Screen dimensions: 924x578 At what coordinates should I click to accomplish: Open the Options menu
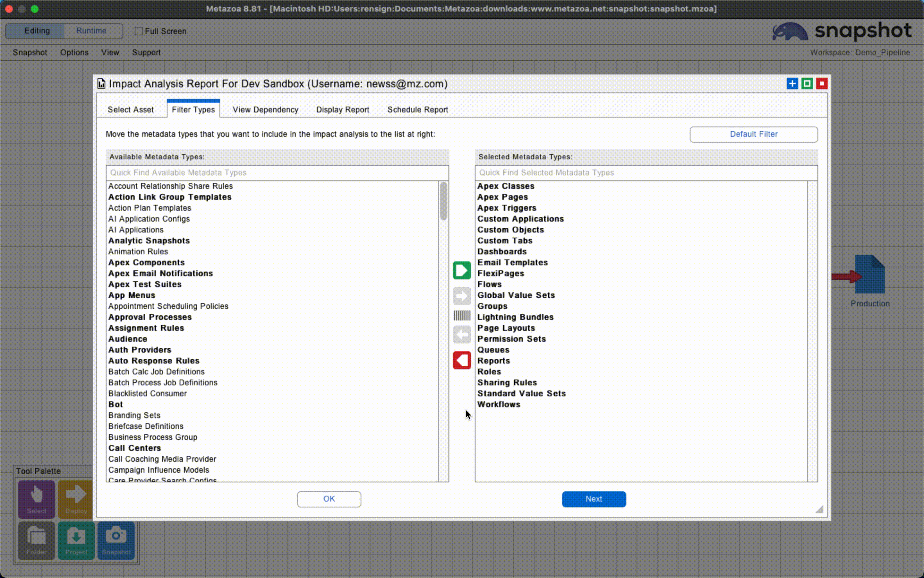(74, 52)
